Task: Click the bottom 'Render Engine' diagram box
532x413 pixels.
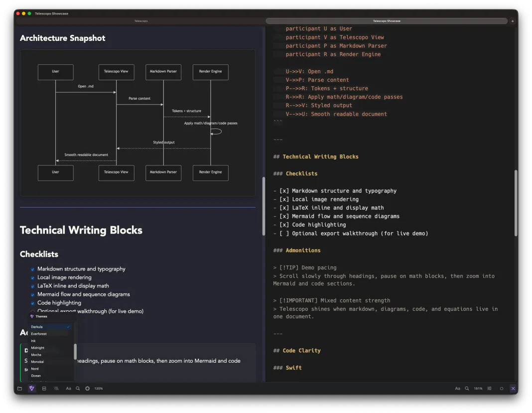Action: 211,173
